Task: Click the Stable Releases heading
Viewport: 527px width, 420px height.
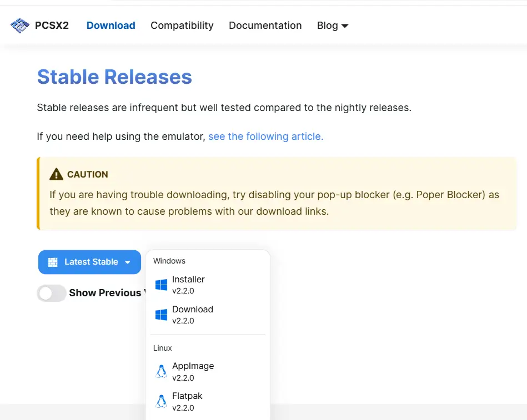Action: (114, 77)
